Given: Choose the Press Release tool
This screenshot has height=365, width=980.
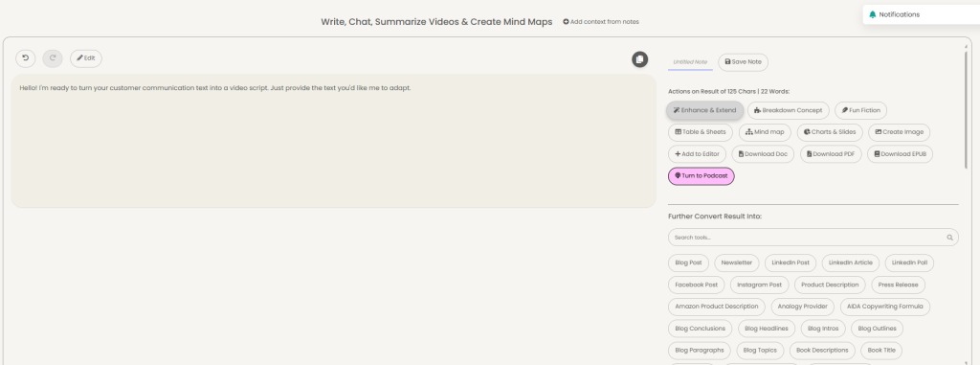Looking at the screenshot, I should click(x=898, y=285).
